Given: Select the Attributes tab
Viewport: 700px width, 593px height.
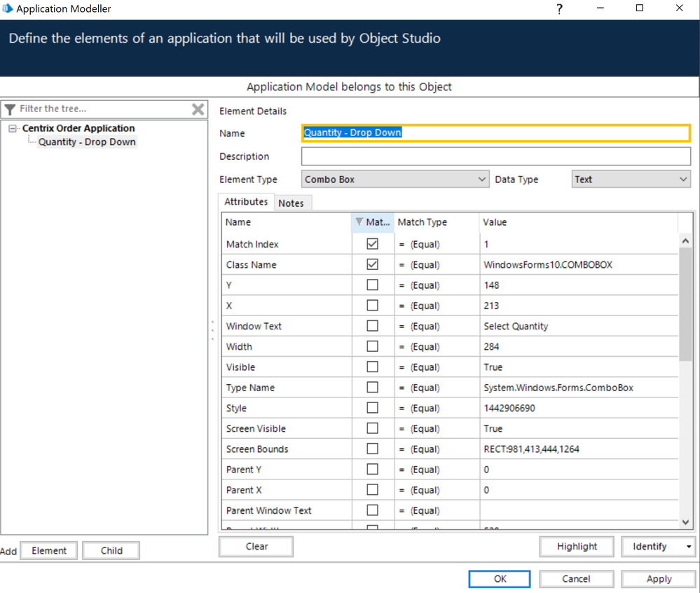Looking at the screenshot, I should [x=245, y=202].
